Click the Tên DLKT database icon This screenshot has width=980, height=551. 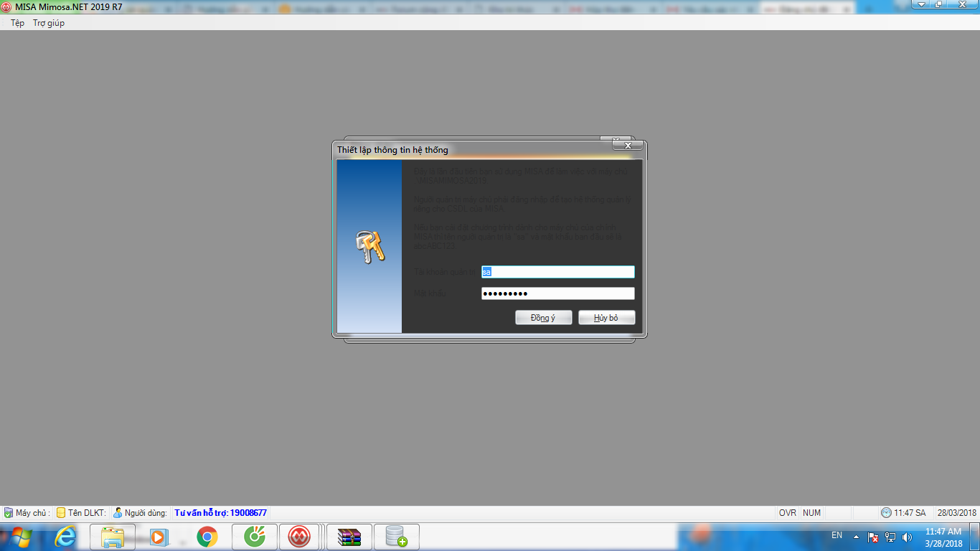point(62,513)
